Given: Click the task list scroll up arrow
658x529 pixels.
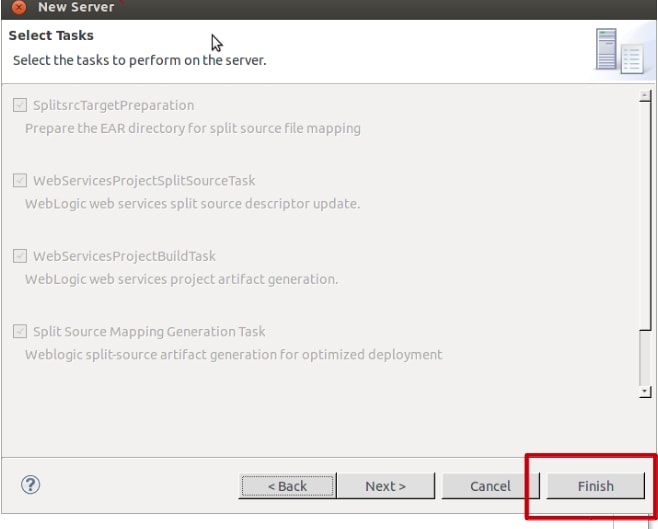Looking at the screenshot, I should (644, 95).
